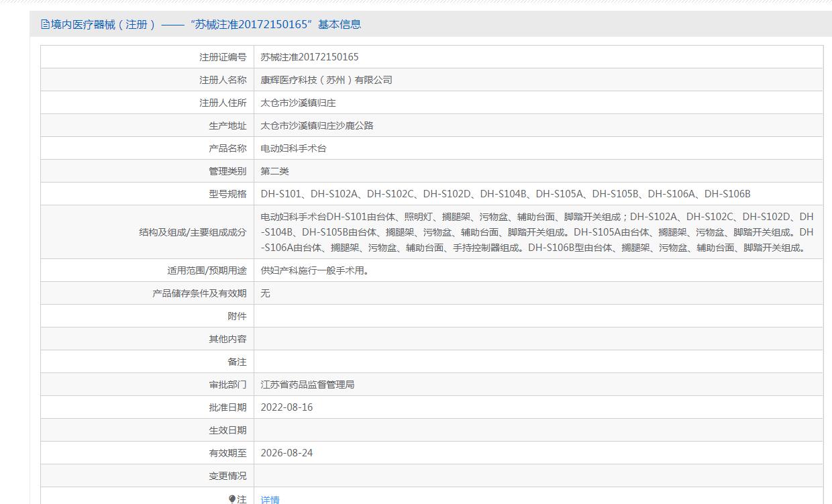Click the 生产地址 label cell

tap(148, 125)
